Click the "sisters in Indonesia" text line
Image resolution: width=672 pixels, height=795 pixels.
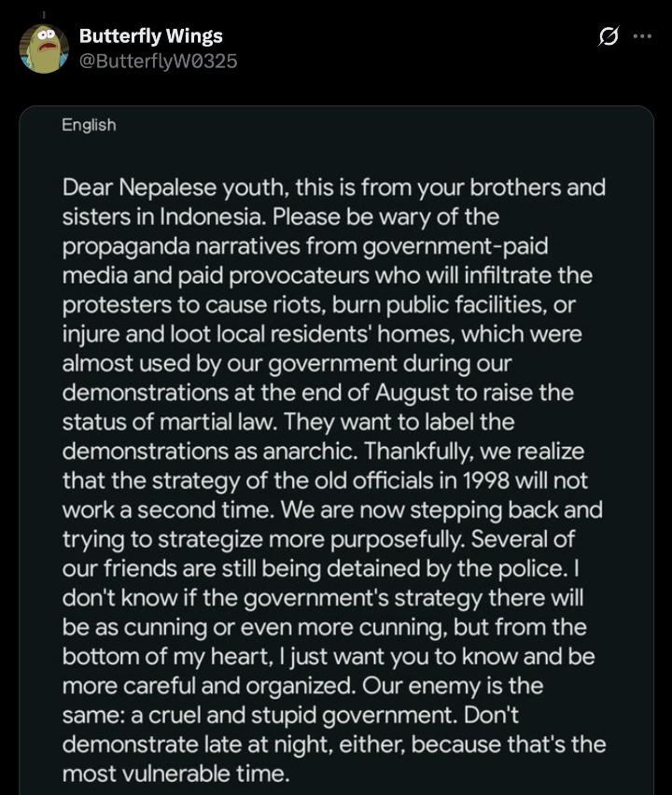[x=280, y=217]
